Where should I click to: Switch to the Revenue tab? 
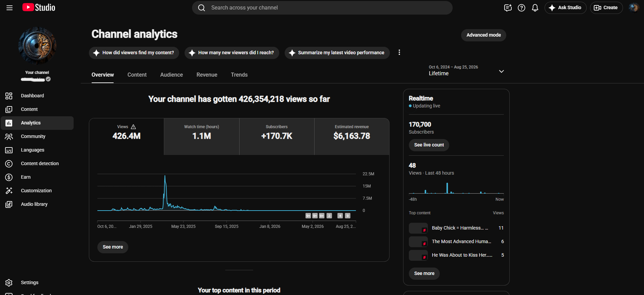pos(207,75)
